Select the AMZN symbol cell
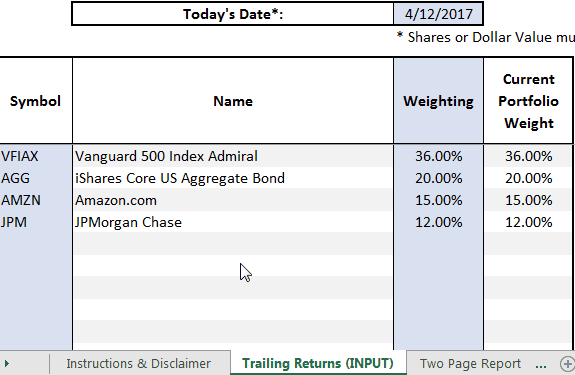This screenshot has height=375, width=575. pos(36,200)
